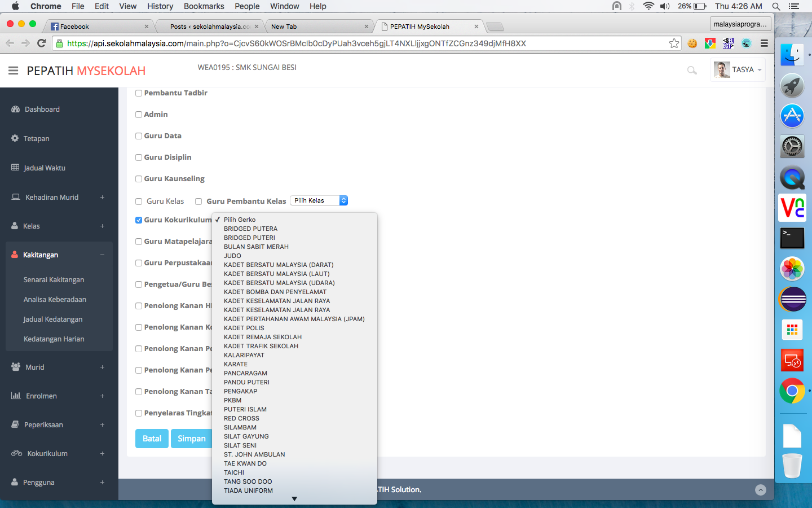Enable the Guru Data checkbox
This screenshot has width=812, height=508.
(139, 136)
